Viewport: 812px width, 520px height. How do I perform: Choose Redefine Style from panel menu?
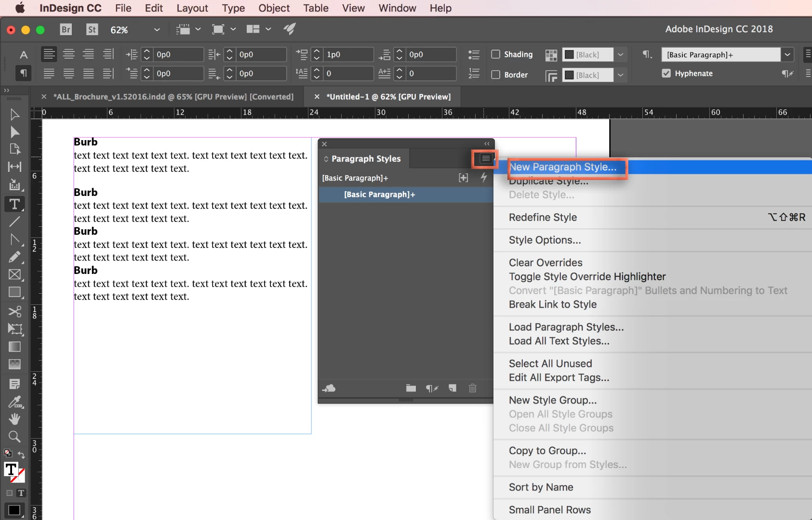click(x=543, y=217)
